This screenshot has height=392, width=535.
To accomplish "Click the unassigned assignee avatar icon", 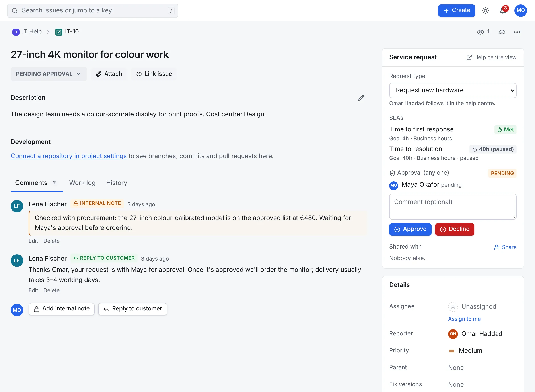I will pyautogui.click(x=453, y=307).
